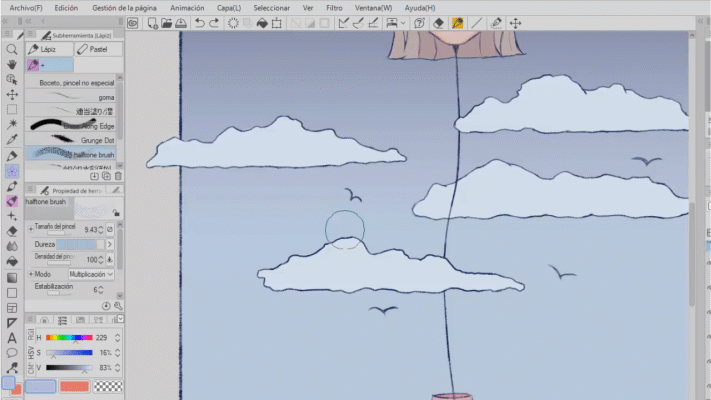
Task: Open the Sub tool panel menu icon
Action: click(x=30, y=34)
